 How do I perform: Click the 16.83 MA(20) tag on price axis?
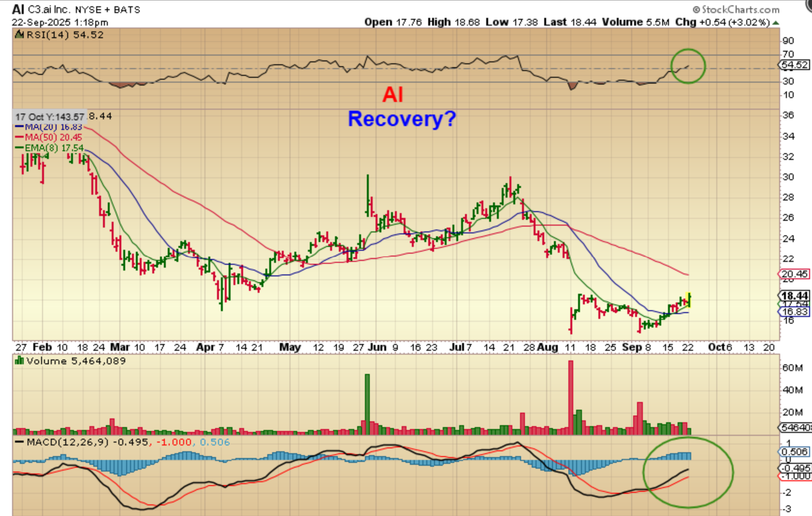coord(794,312)
